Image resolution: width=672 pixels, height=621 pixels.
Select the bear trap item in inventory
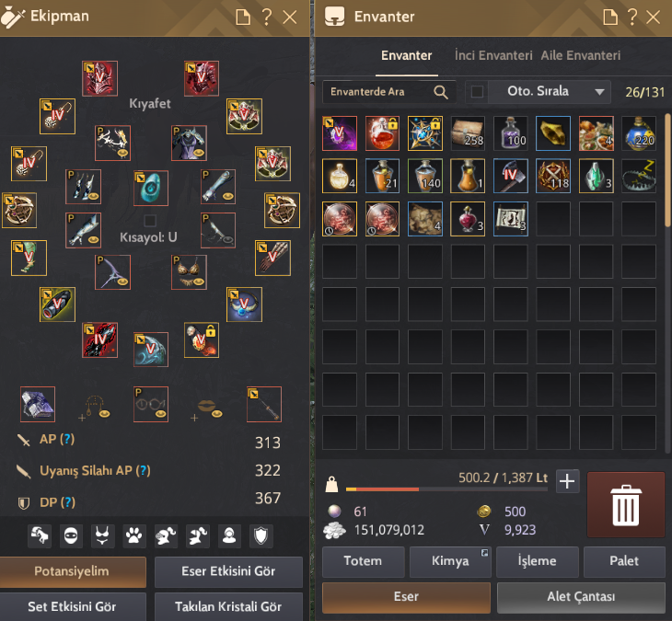pos(639,176)
